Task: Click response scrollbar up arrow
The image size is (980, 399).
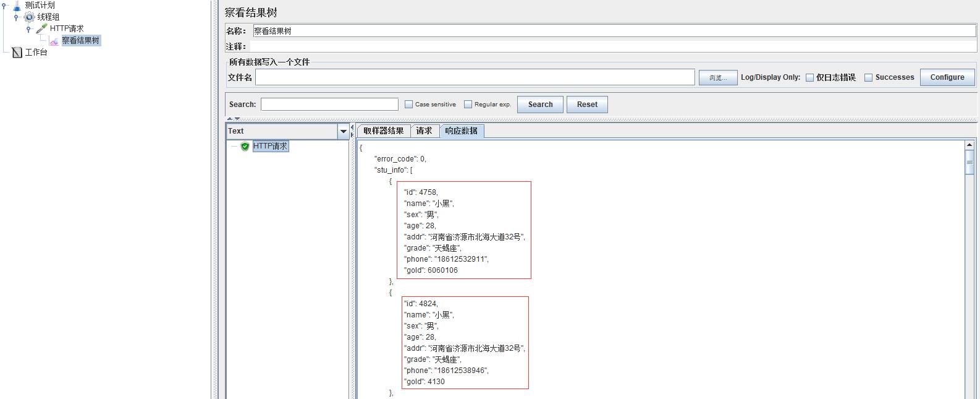Action: click(x=969, y=145)
